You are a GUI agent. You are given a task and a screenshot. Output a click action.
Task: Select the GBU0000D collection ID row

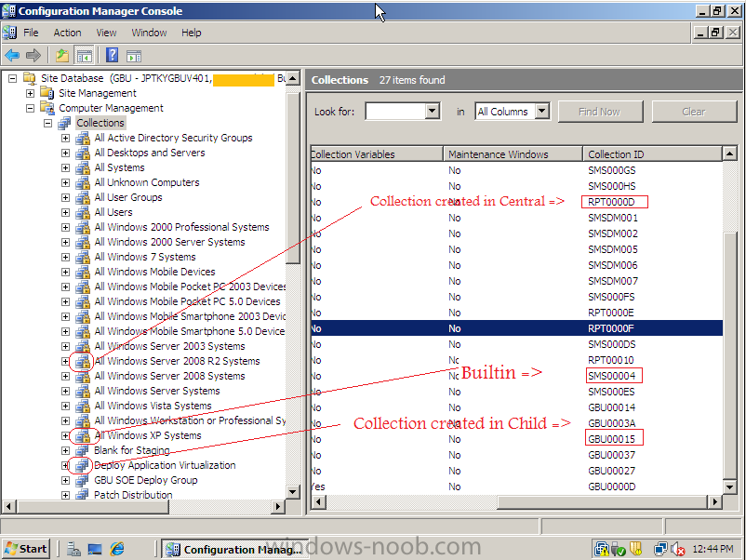coord(516,487)
